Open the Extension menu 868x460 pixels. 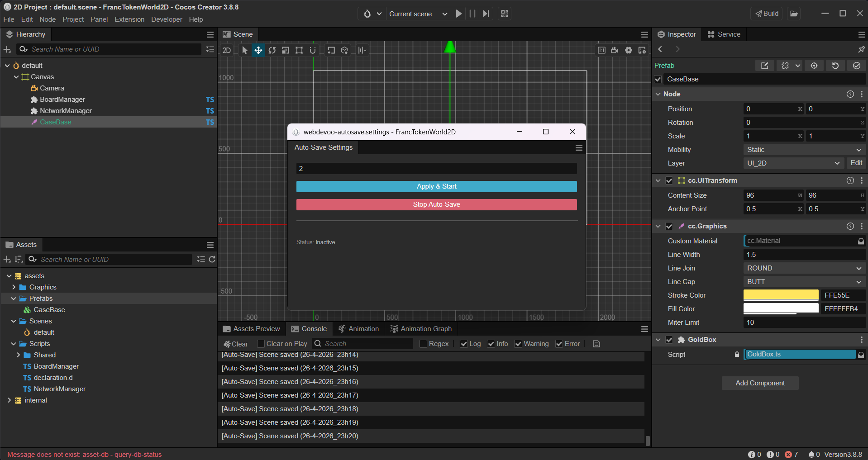[129, 19]
